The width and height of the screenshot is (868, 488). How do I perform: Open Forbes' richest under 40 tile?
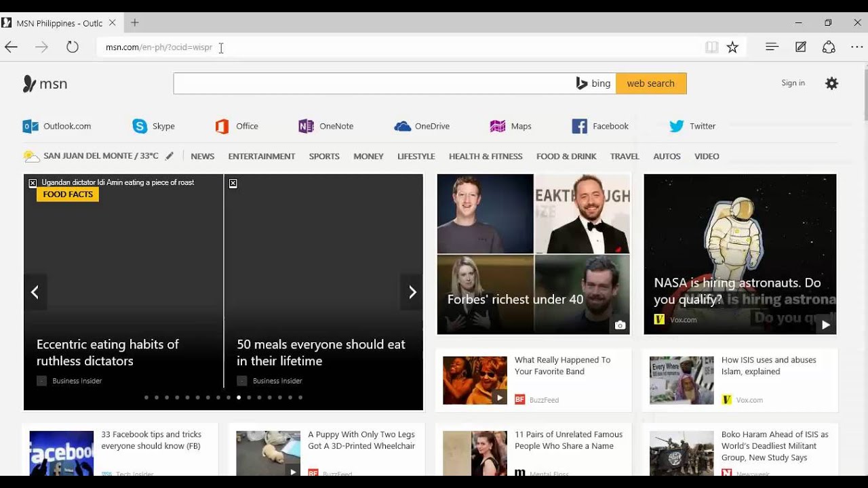click(x=533, y=254)
